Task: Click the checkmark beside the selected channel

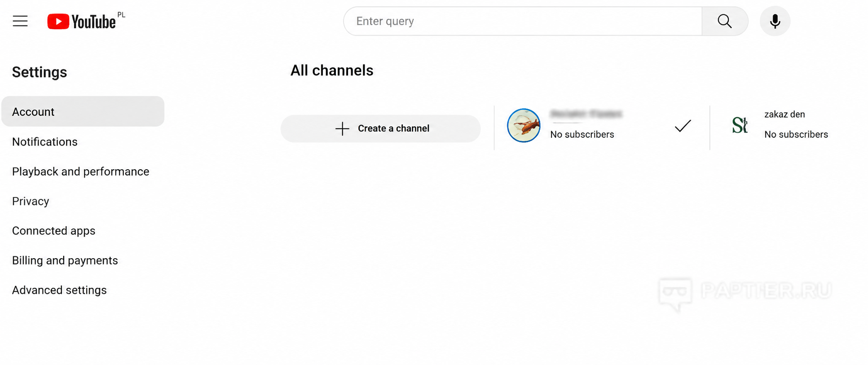Action: point(683,126)
